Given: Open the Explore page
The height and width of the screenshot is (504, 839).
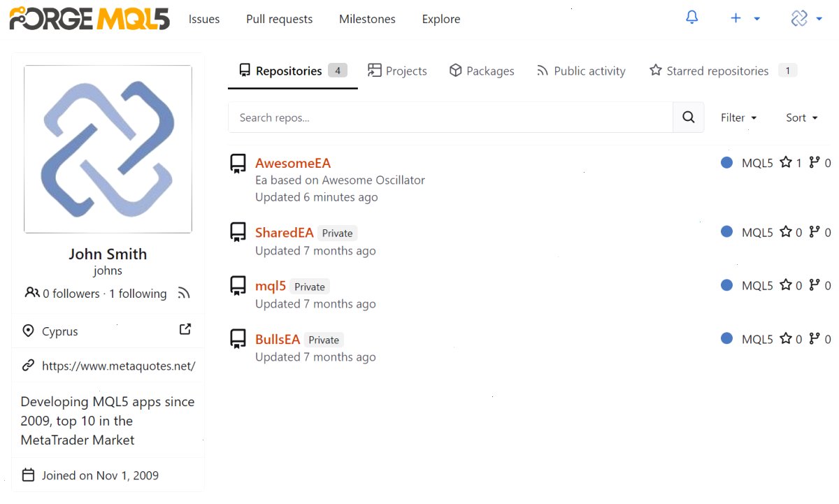Looking at the screenshot, I should coord(441,19).
